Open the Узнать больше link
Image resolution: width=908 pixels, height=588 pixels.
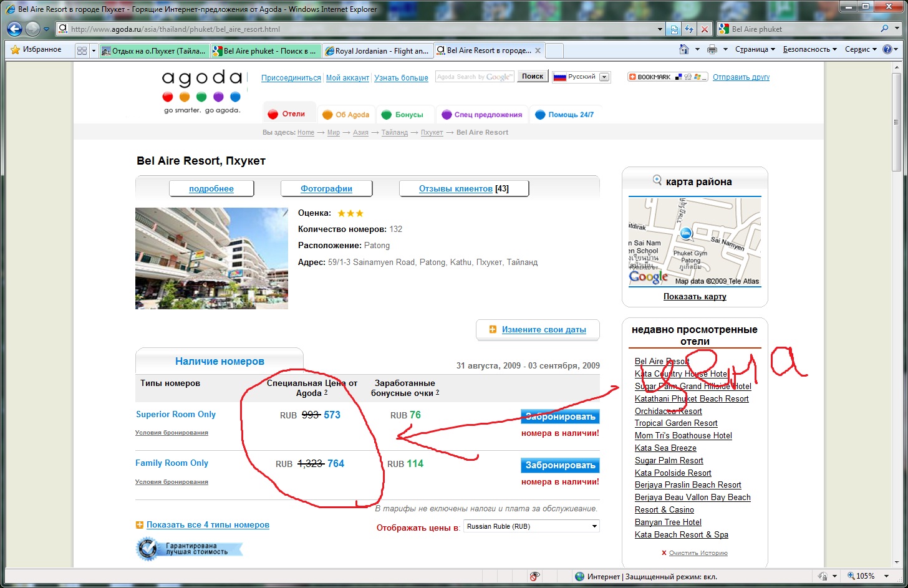(x=401, y=78)
